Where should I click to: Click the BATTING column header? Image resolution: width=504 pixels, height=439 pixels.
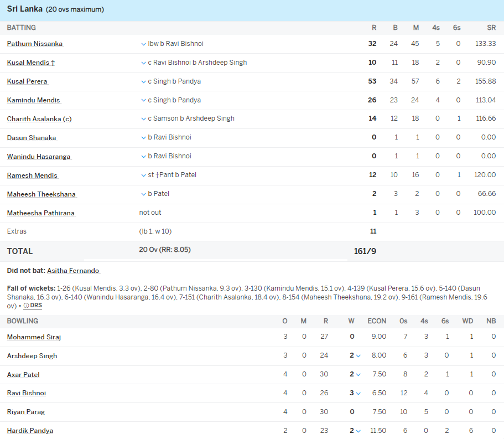pos(22,28)
